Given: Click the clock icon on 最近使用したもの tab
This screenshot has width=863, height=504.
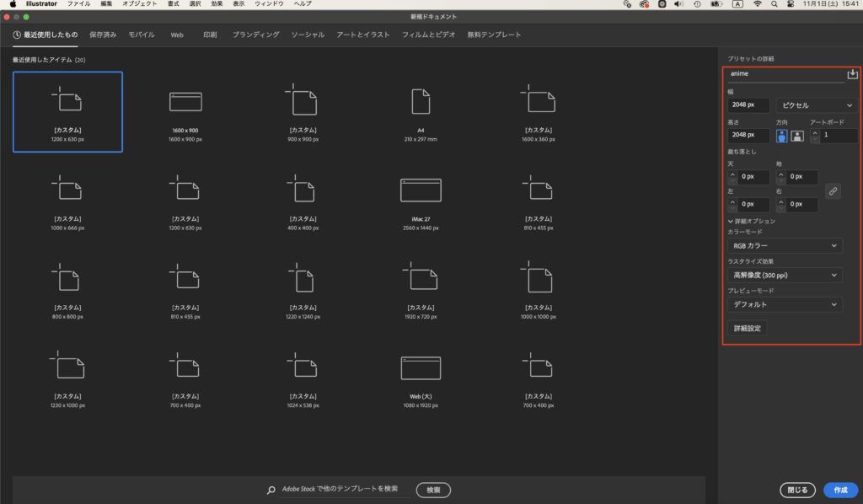Looking at the screenshot, I should click(x=15, y=35).
